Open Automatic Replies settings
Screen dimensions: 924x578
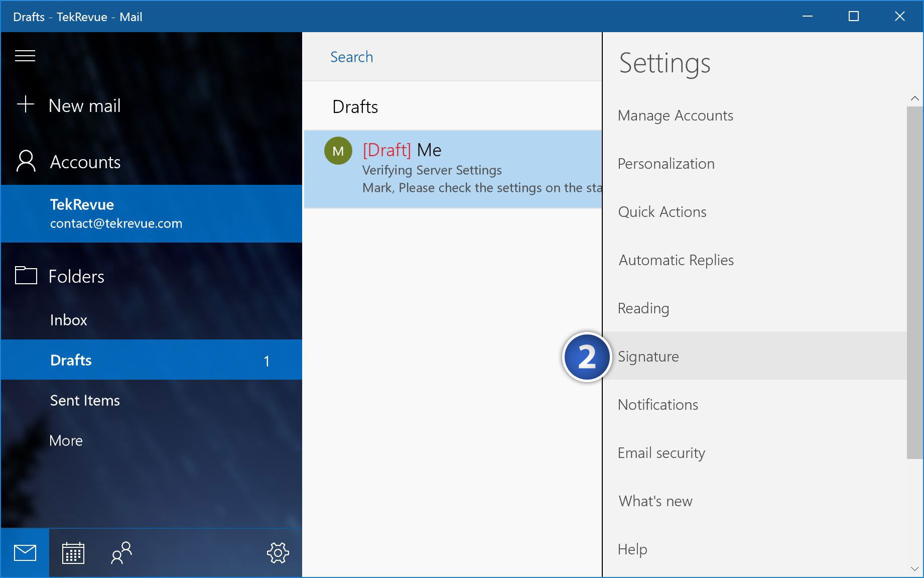(x=755, y=260)
